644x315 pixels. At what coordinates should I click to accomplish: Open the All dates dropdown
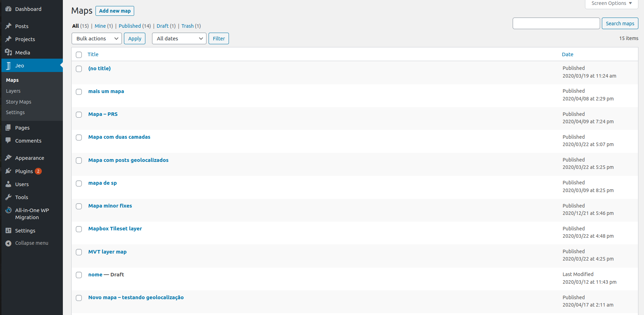tap(179, 39)
